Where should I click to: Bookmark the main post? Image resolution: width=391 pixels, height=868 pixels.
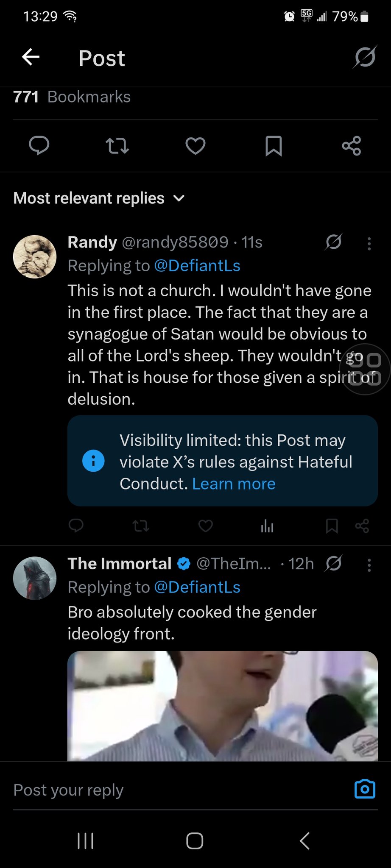point(274,146)
